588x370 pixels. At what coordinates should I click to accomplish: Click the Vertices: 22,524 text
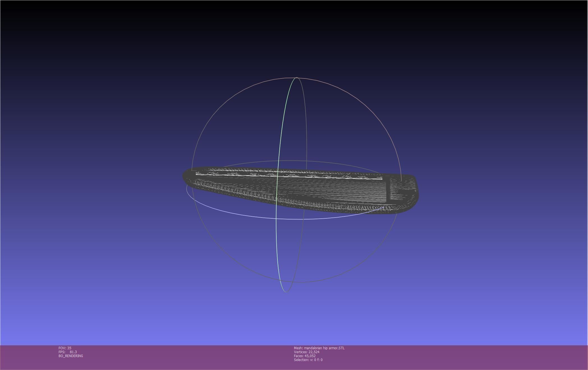point(307,352)
